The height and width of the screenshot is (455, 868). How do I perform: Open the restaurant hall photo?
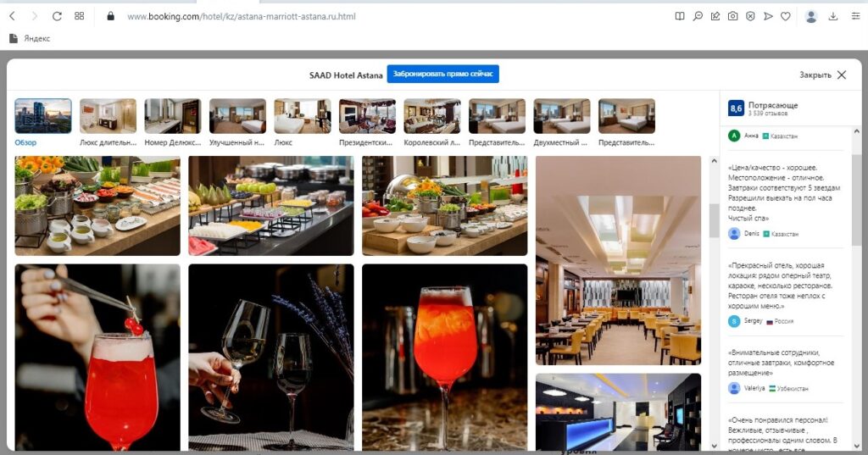[618, 260]
